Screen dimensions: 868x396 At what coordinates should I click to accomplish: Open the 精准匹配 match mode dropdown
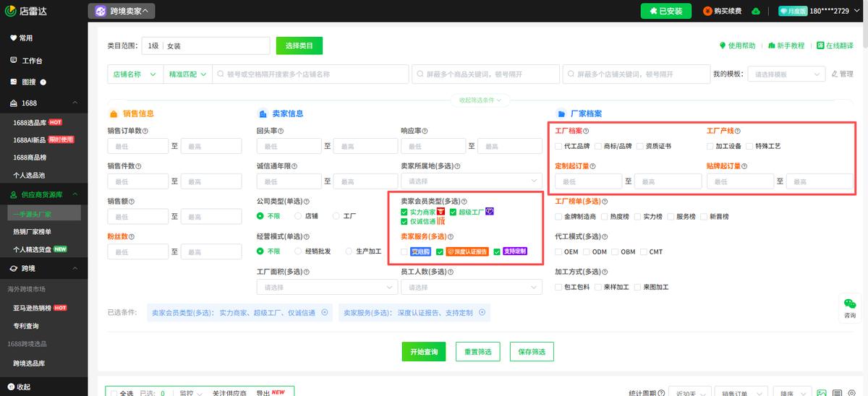(187, 74)
